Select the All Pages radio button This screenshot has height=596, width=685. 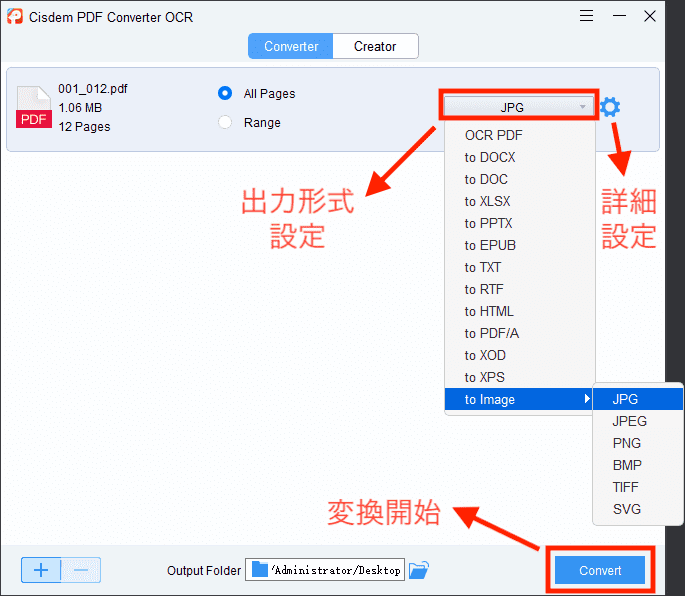click(x=225, y=93)
